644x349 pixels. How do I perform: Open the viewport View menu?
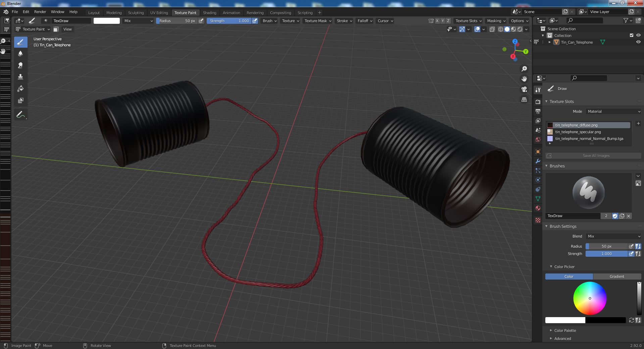tap(67, 29)
